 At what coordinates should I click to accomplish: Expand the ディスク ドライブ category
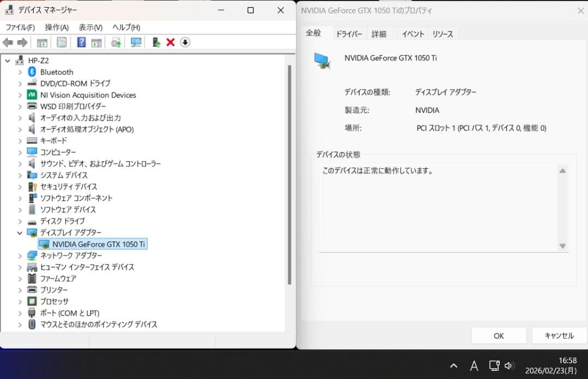click(20, 222)
